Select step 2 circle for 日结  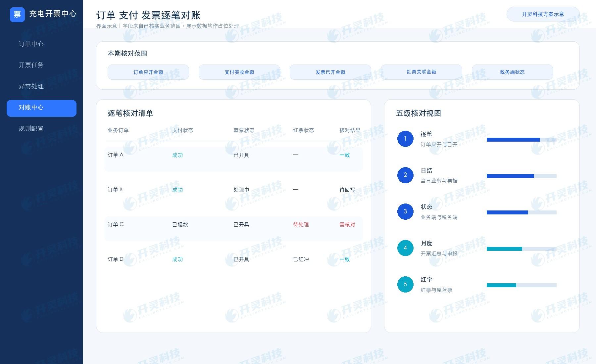[405, 175]
